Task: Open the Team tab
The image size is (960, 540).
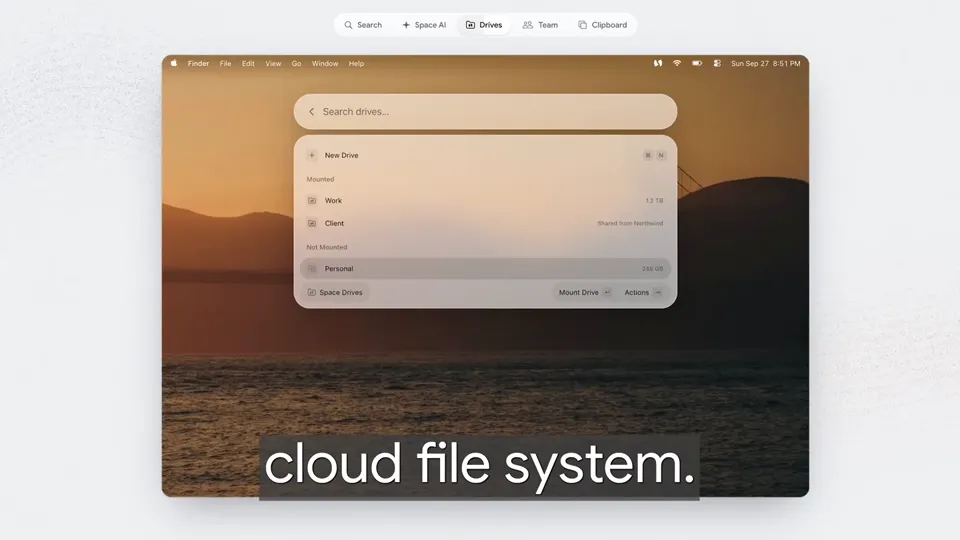Action: (540, 25)
